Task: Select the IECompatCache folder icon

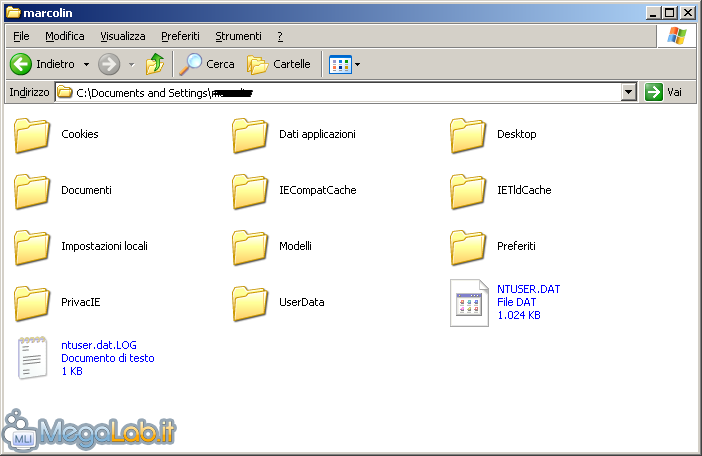Action: pyautogui.click(x=250, y=191)
